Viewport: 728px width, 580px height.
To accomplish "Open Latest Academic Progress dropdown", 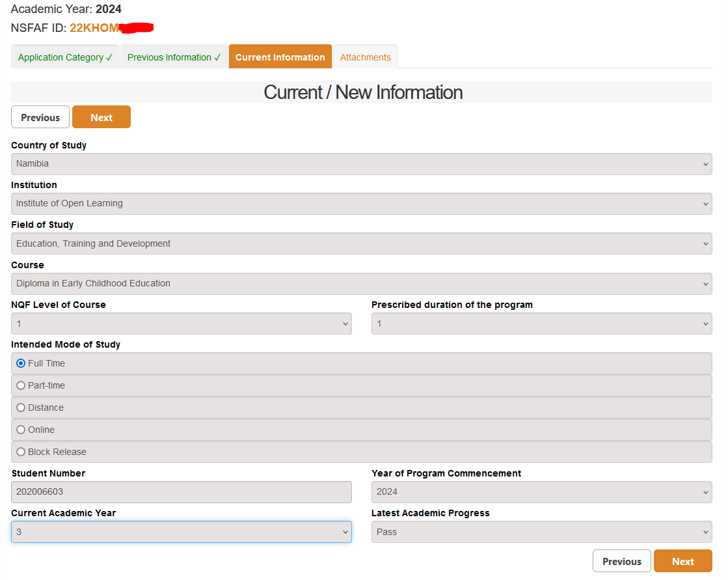I will (x=541, y=532).
